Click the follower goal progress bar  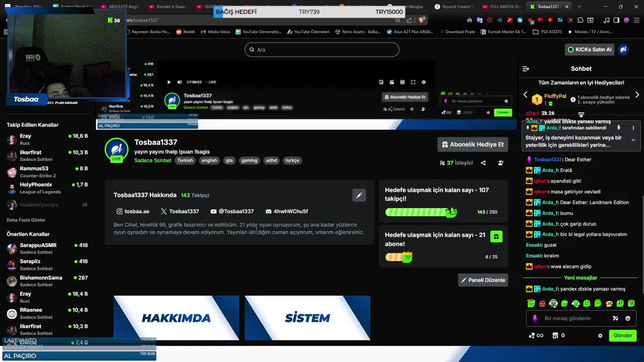click(x=421, y=212)
